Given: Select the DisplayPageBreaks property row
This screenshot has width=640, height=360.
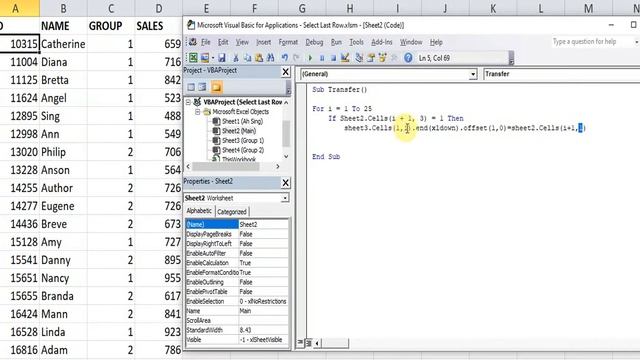Looking at the screenshot, I should coord(237,234).
